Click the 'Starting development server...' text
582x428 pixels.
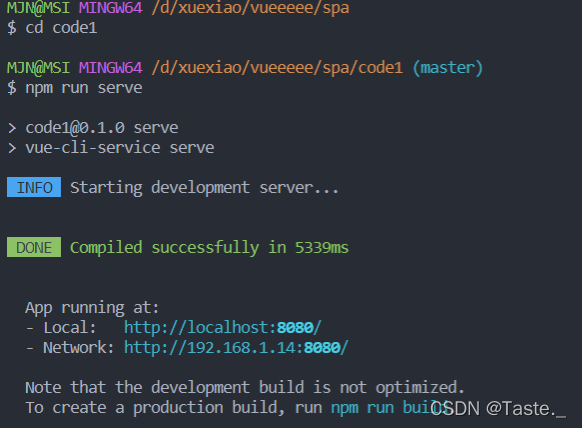pyautogui.click(x=204, y=188)
